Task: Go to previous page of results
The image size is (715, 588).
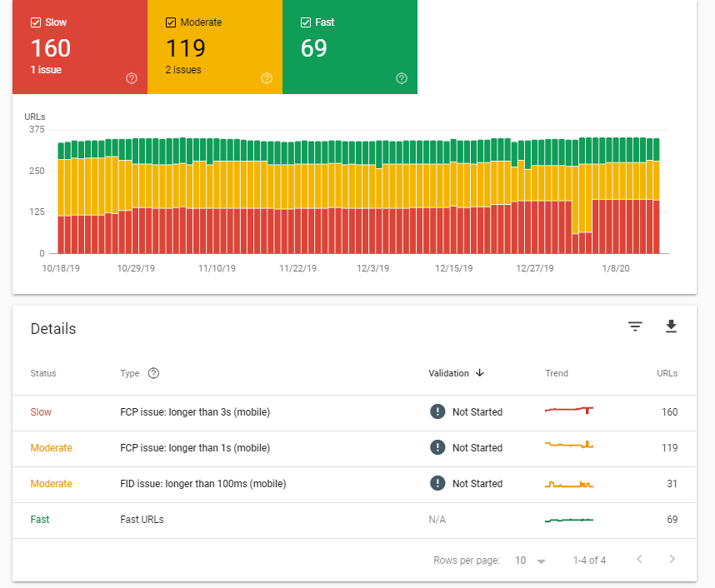Action: (639, 560)
